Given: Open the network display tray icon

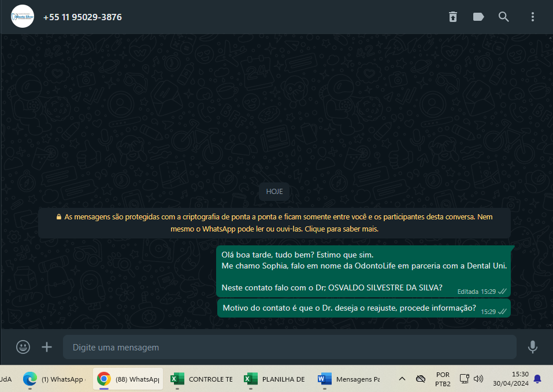Looking at the screenshot, I should [x=464, y=379].
